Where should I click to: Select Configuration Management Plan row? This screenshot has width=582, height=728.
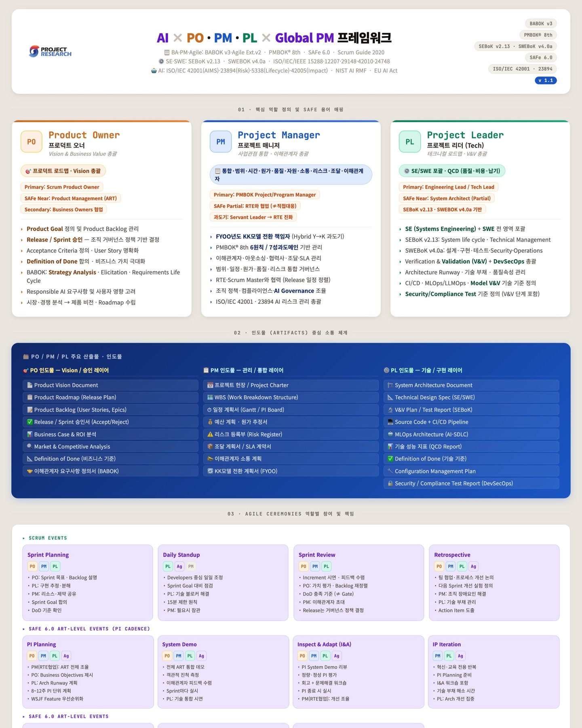tap(471, 471)
